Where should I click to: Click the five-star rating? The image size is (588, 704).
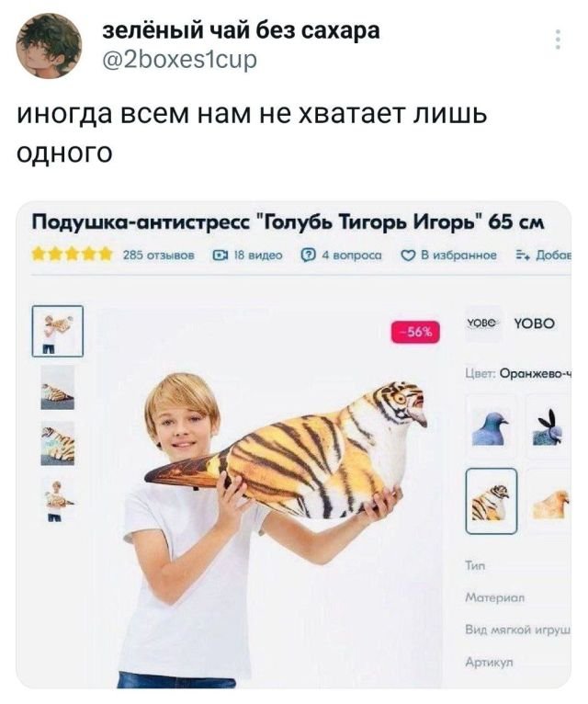tap(72, 255)
